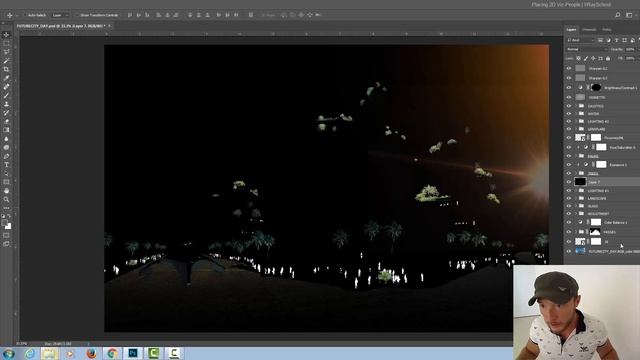
Task: Select the Rectangle shape tool
Action: coord(6,182)
